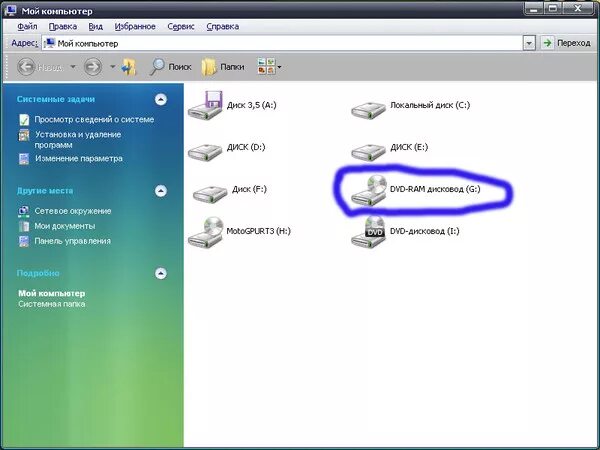
Task: Select the floppy Диск 3,5 (A:) icon
Action: (205, 106)
